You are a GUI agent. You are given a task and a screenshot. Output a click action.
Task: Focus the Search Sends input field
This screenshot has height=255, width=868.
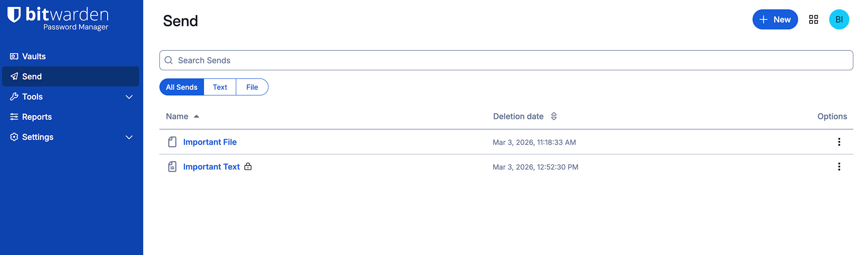[x=506, y=60]
